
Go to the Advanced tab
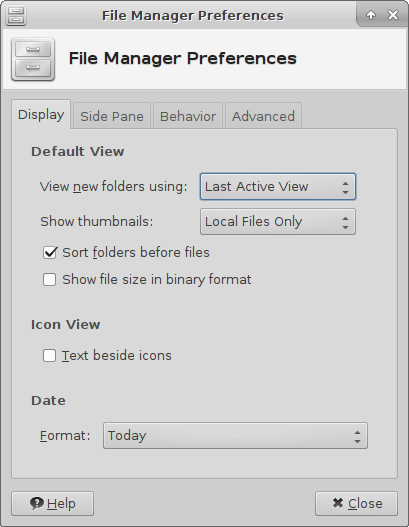pos(263,116)
